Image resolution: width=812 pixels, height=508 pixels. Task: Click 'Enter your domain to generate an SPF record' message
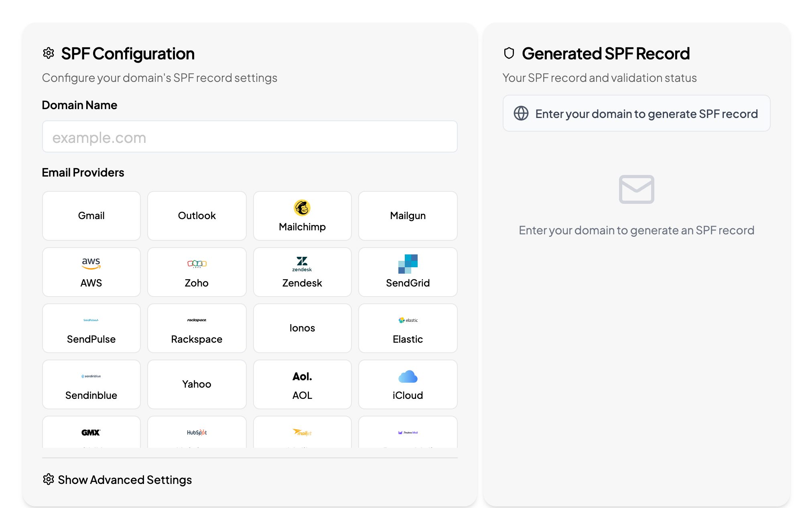pyautogui.click(x=636, y=230)
